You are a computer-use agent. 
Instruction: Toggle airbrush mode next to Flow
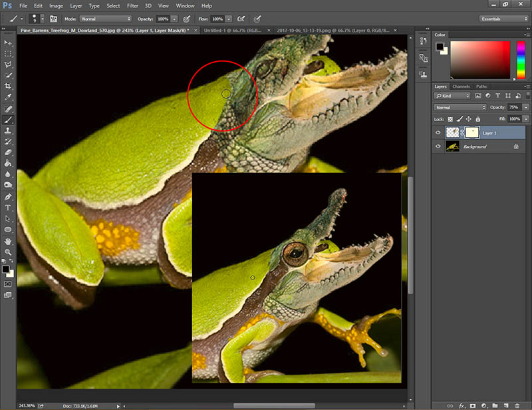(x=240, y=19)
